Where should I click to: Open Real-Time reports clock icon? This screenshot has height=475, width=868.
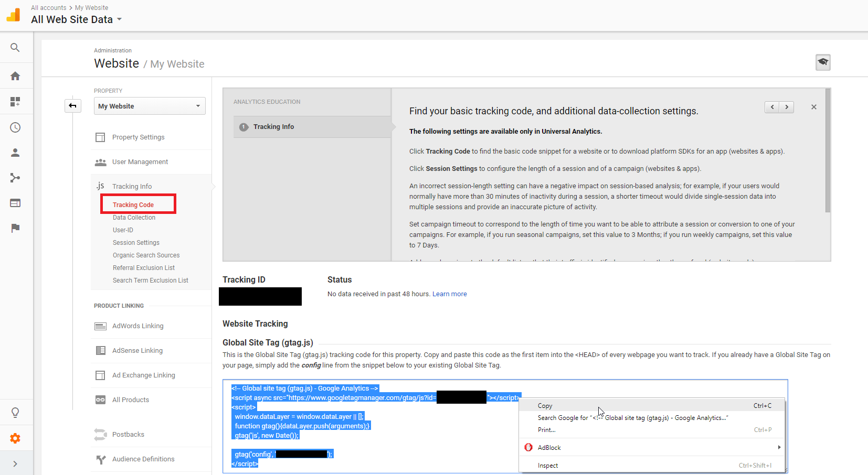[15, 127]
